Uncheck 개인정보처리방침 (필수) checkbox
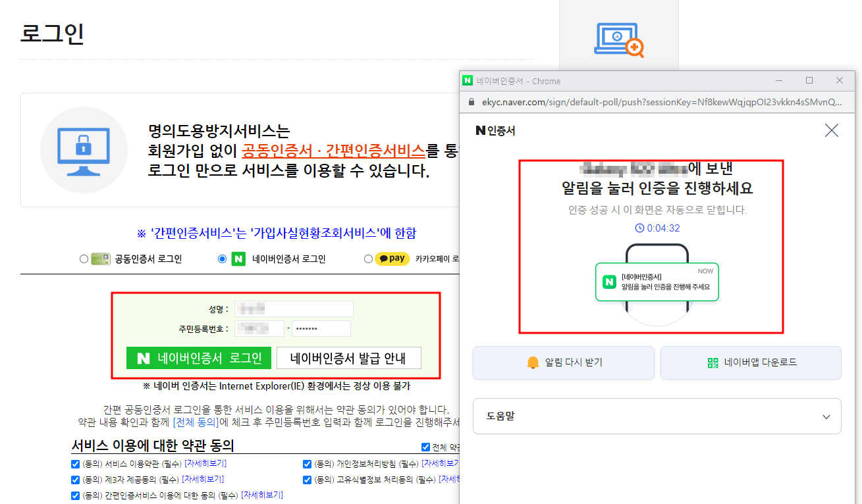Viewport: 862px width, 504px height. (307, 464)
